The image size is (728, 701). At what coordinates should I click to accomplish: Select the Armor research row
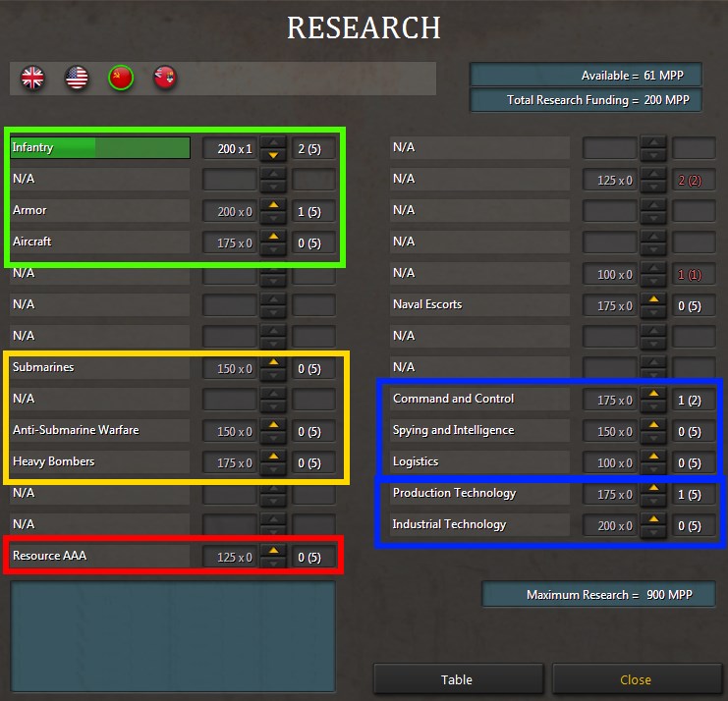pos(100,210)
